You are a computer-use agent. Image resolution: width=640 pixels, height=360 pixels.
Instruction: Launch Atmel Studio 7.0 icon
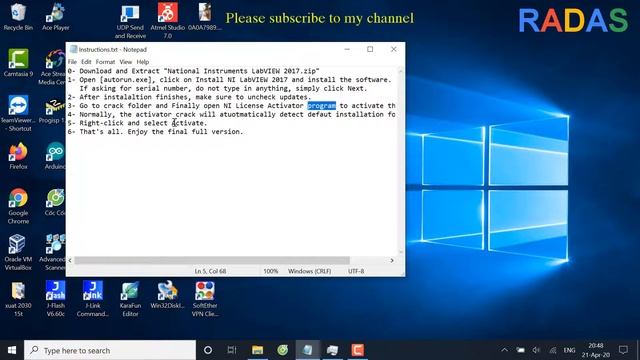click(x=167, y=21)
